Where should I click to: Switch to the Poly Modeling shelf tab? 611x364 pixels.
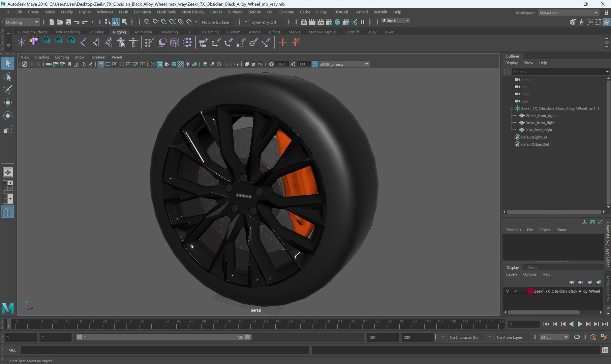click(68, 32)
